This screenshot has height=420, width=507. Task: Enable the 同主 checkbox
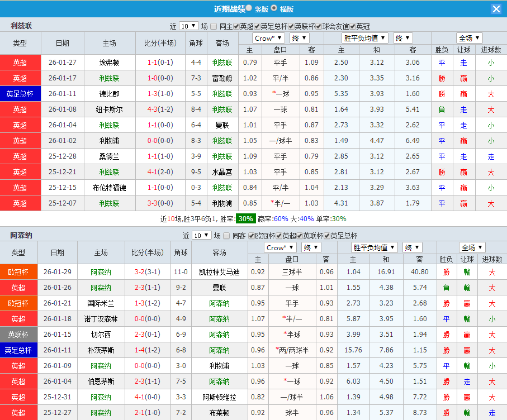click(x=213, y=26)
